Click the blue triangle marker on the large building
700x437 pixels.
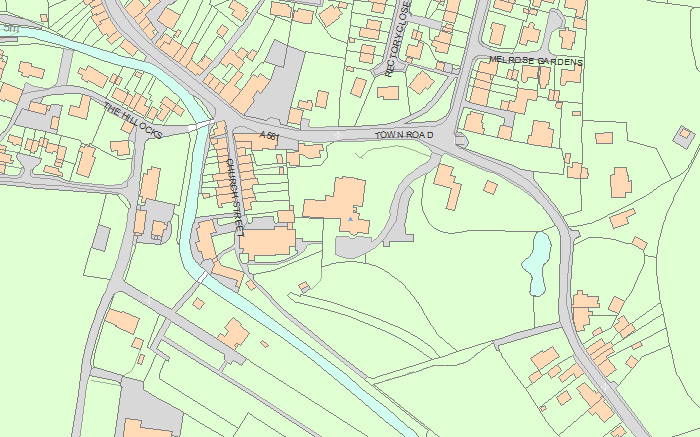tap(350, 219)
